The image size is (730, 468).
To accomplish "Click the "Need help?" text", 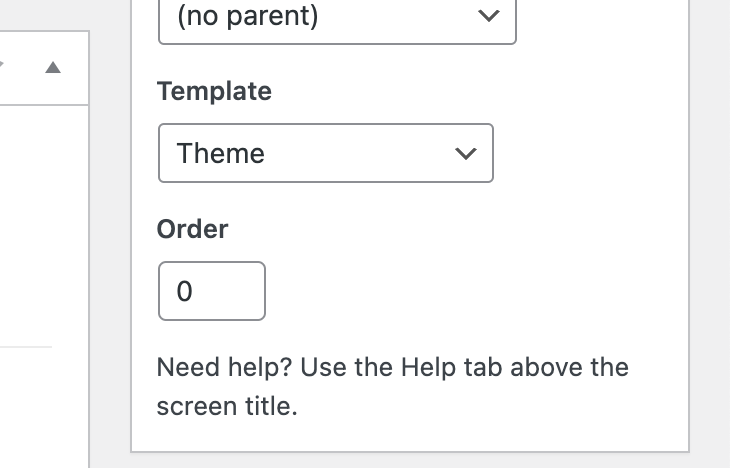I will click(x=224, y=367).
